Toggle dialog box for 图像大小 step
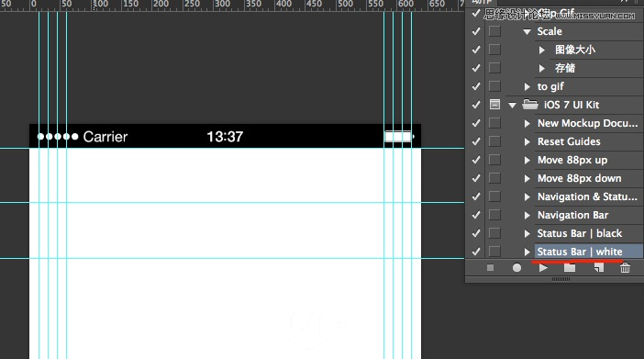Screen dimensions: 644x359 [x=494, y=50]
